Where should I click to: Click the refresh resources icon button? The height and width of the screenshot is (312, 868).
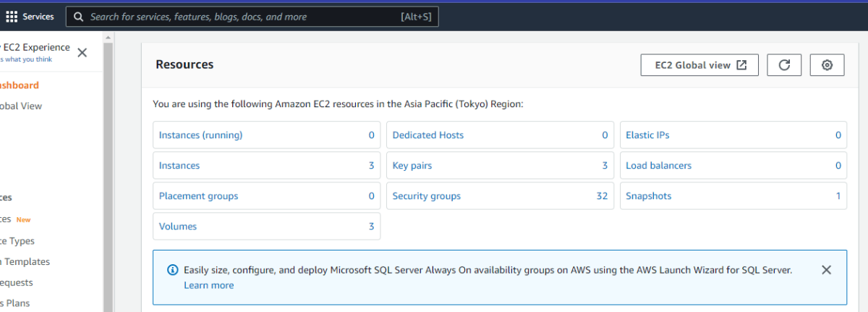pos(784,65)
